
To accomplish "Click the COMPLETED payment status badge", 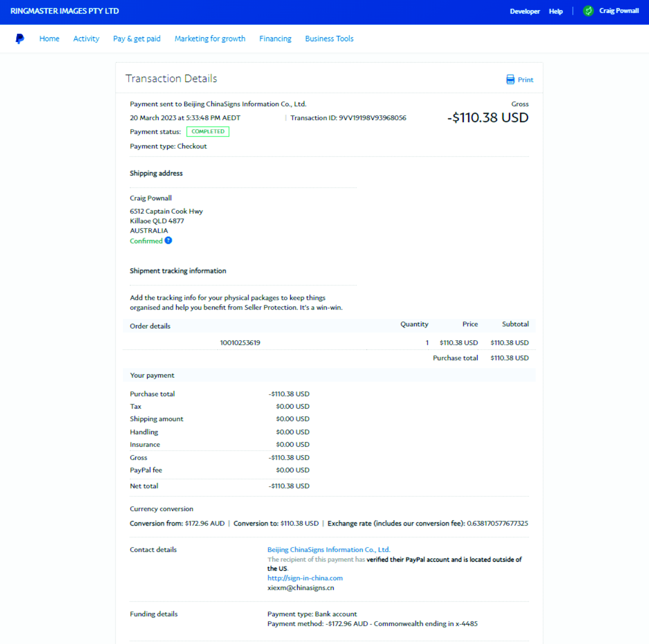I will 208,132.
